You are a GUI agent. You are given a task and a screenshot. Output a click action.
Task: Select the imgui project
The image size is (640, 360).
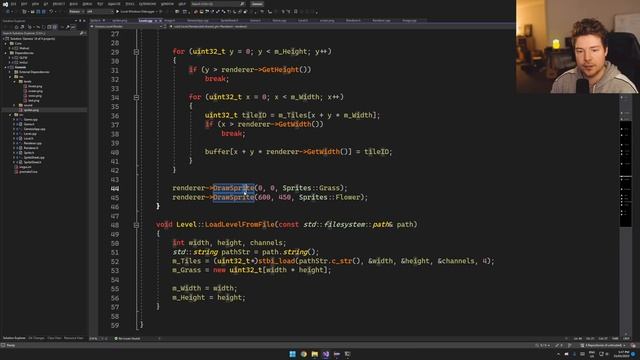click(23, 62)
